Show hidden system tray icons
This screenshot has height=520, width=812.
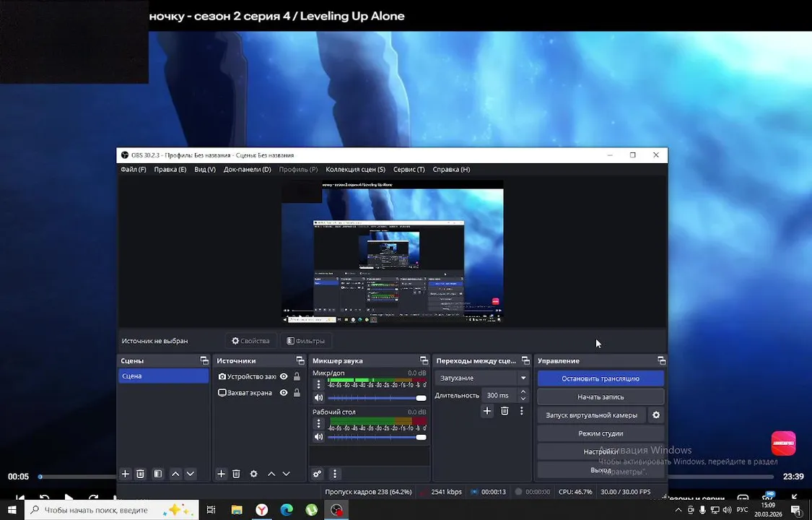coord(678,511)
